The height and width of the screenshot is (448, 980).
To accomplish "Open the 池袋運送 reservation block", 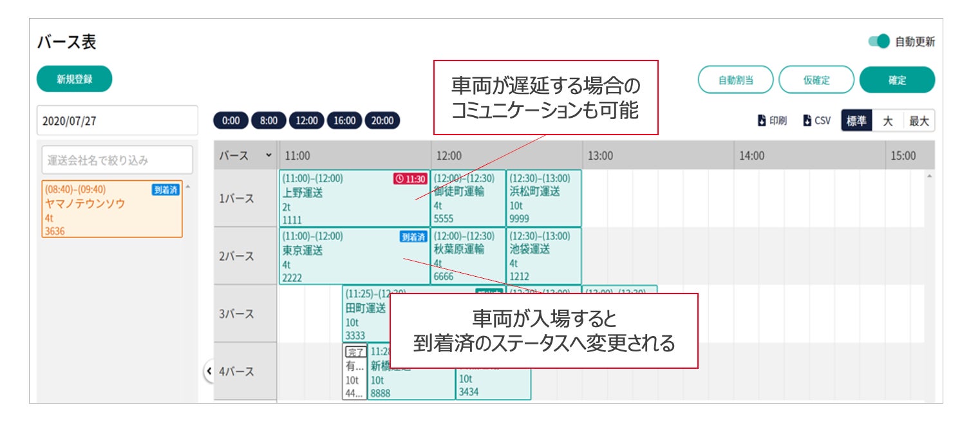I will pyautogui.click(x=543, y=256).
